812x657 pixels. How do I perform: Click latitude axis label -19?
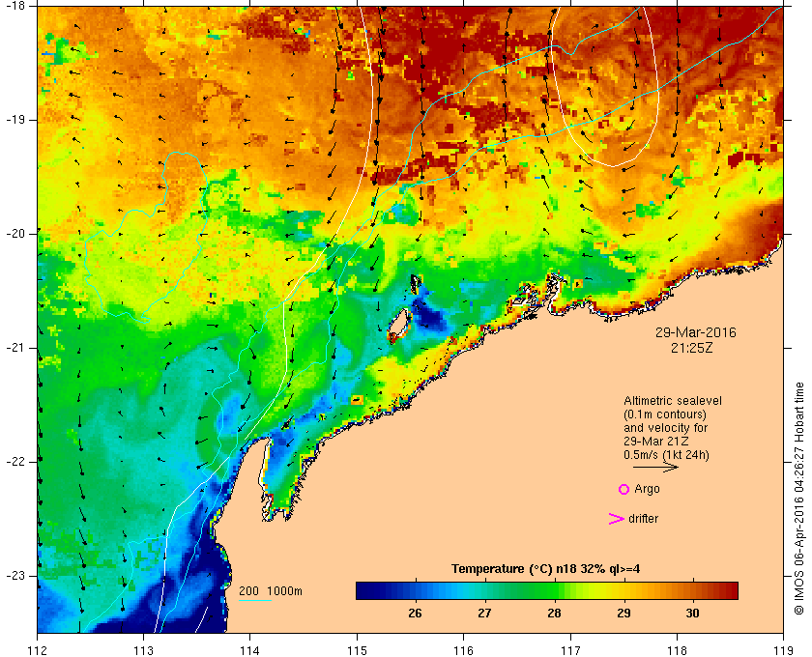click(15, 120)
